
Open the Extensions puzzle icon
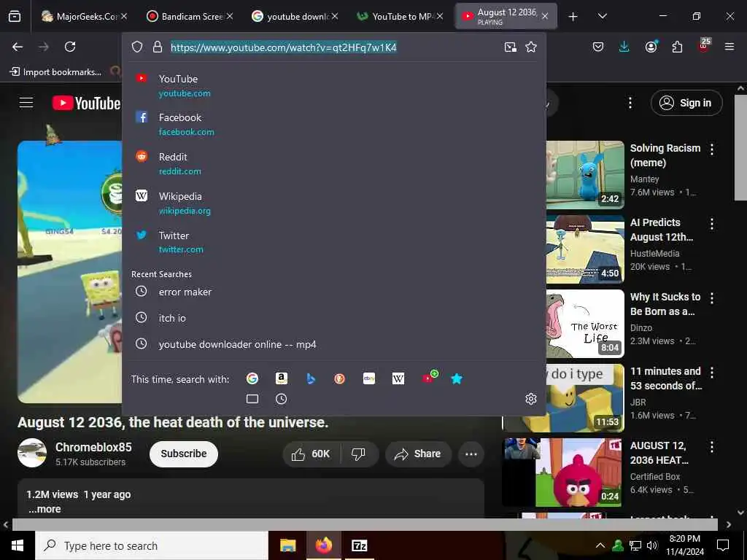pyautogui.click(x=677, y=47)
